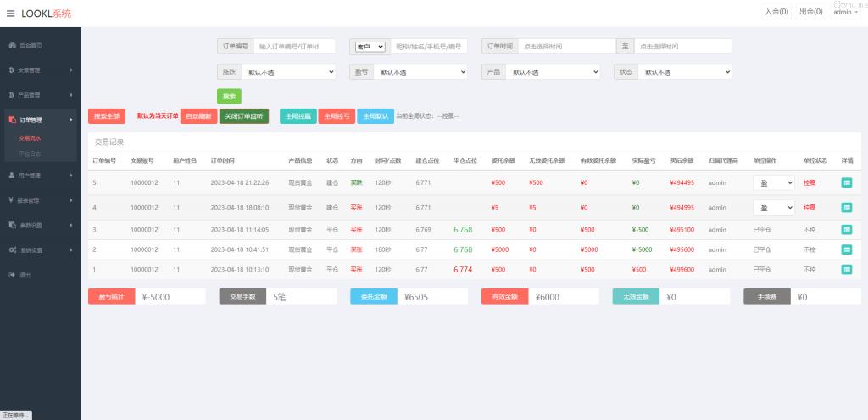Toggle the hamburger menu beside LOOKL logo

[x=10, y=14]
